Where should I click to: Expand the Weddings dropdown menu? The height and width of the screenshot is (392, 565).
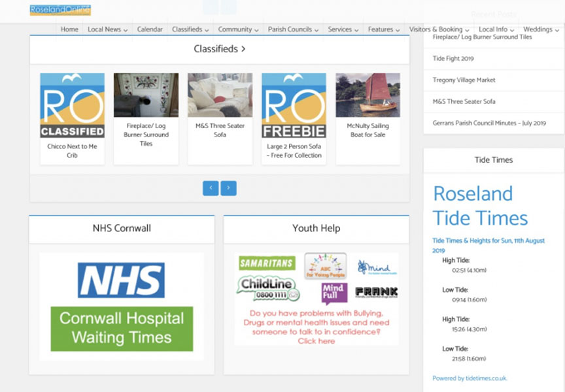tap(541, 29)
